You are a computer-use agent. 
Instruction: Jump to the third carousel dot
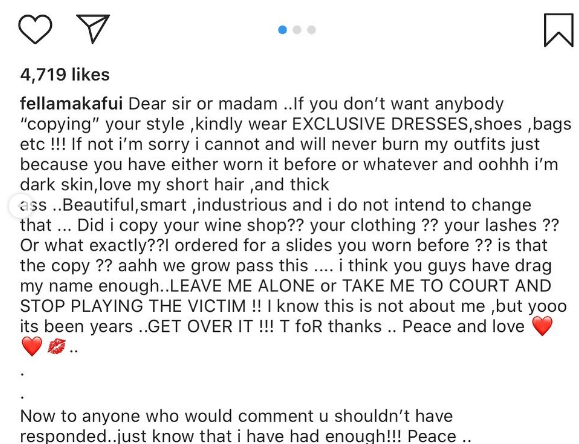[x=311, y=30]
